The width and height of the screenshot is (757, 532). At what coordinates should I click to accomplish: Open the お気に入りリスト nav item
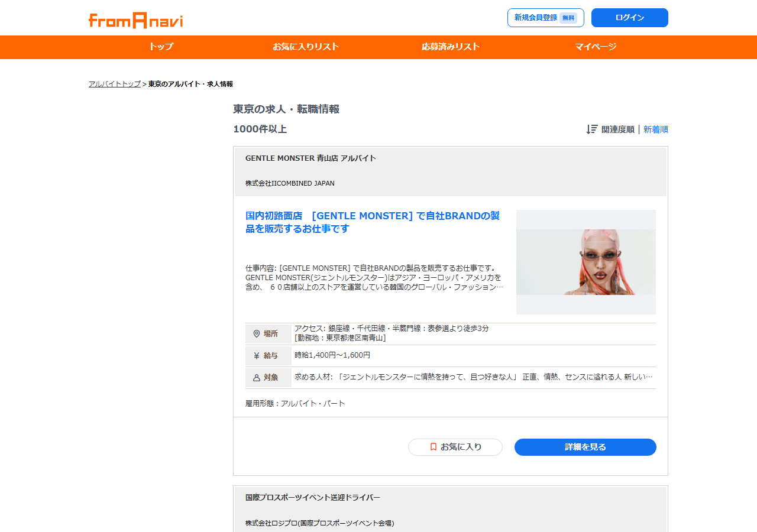coord(306,47)
